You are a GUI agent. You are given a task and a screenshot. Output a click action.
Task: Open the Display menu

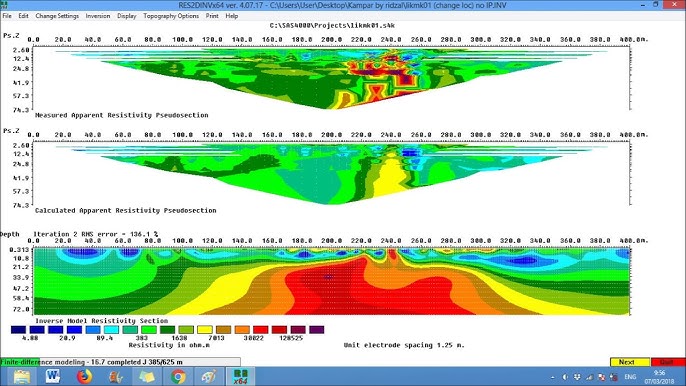[126, 16]
